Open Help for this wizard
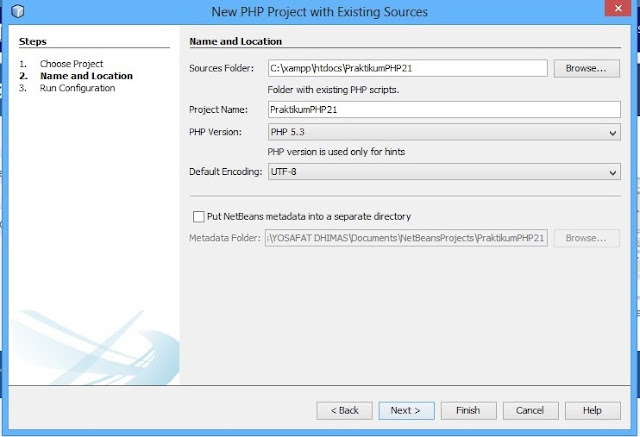The width and height of the screenshot is (640, 437). click(593, 410)
